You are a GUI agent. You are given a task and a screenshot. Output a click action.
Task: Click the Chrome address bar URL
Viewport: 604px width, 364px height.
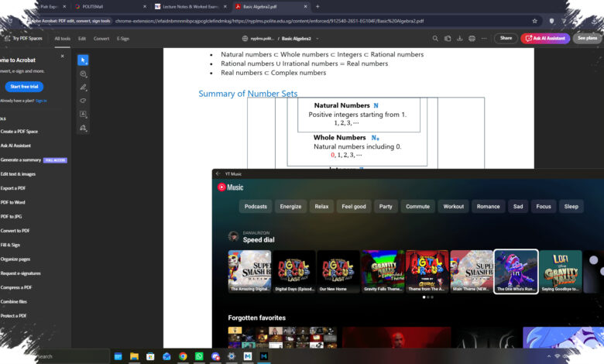tap(269, 21)
